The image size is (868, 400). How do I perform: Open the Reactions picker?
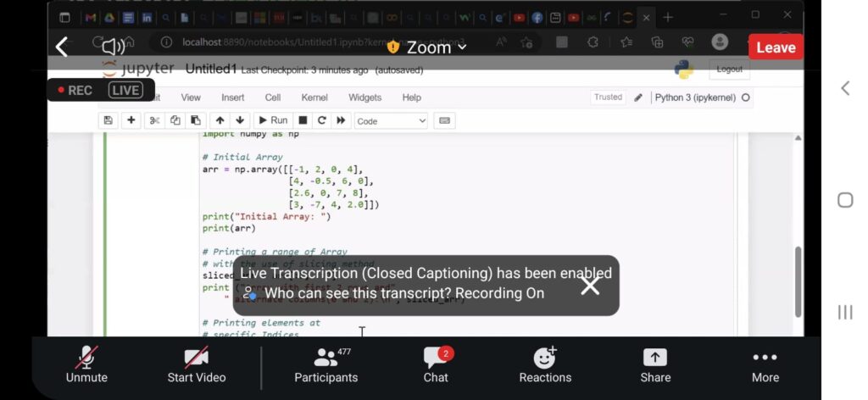coord(545,358)
